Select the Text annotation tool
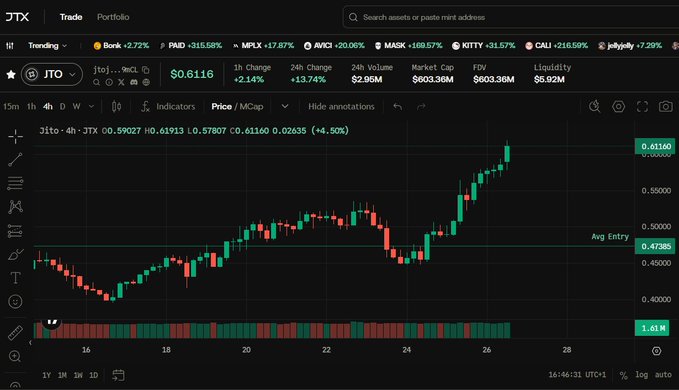679x390 pixels. click(x=15, y=278)
